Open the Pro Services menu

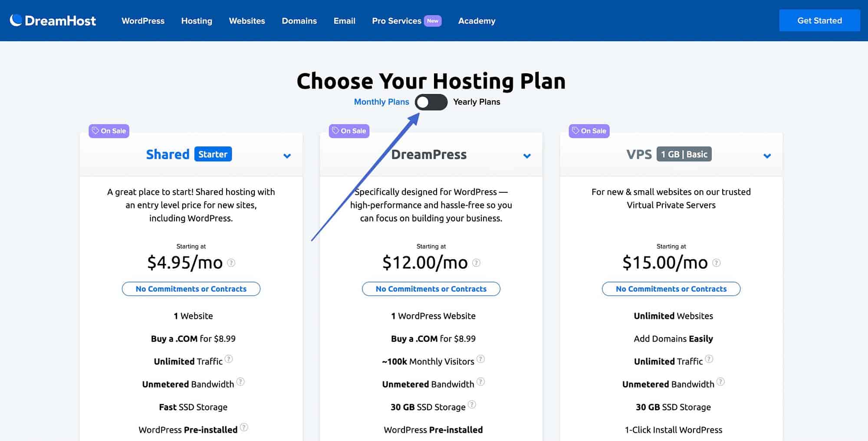[397, 21]
